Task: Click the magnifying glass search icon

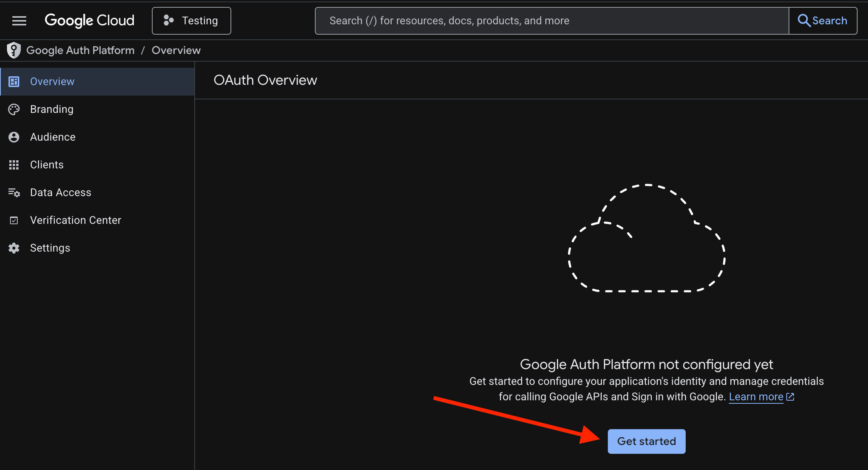Action: pos(804,20)
